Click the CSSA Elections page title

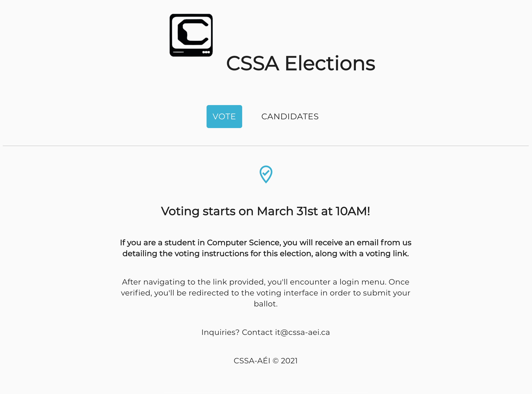click(x=301, y=63)
